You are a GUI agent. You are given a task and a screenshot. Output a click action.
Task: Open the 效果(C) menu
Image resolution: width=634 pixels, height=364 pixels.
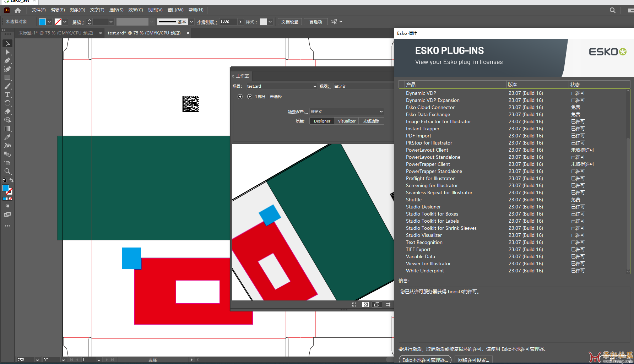point(135,10)
